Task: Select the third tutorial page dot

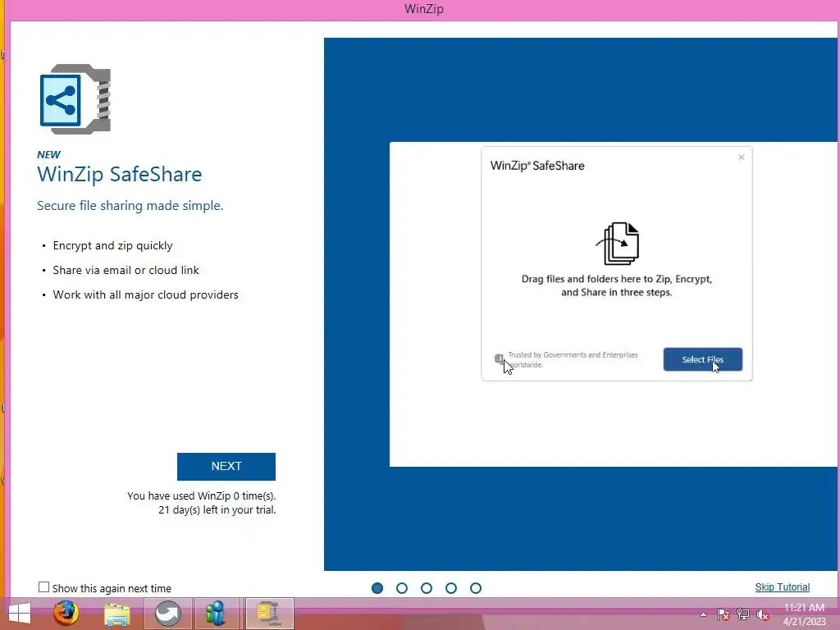Action: (427, 588)
